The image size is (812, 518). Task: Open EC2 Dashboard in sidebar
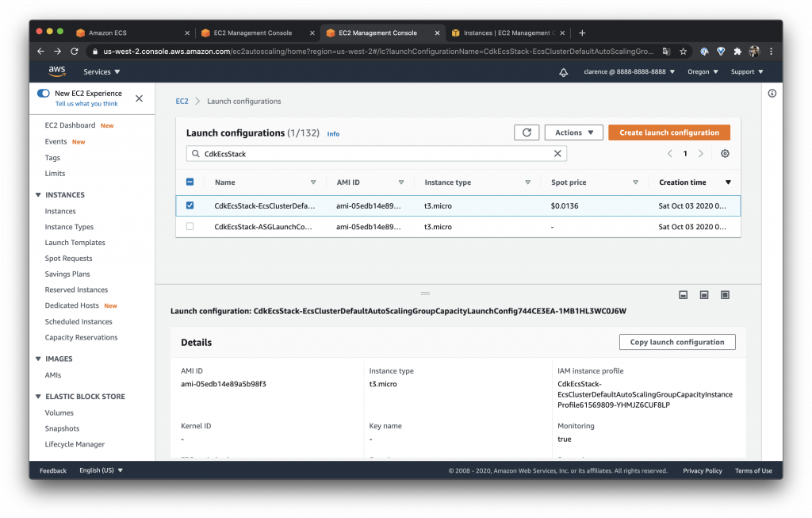70,125
